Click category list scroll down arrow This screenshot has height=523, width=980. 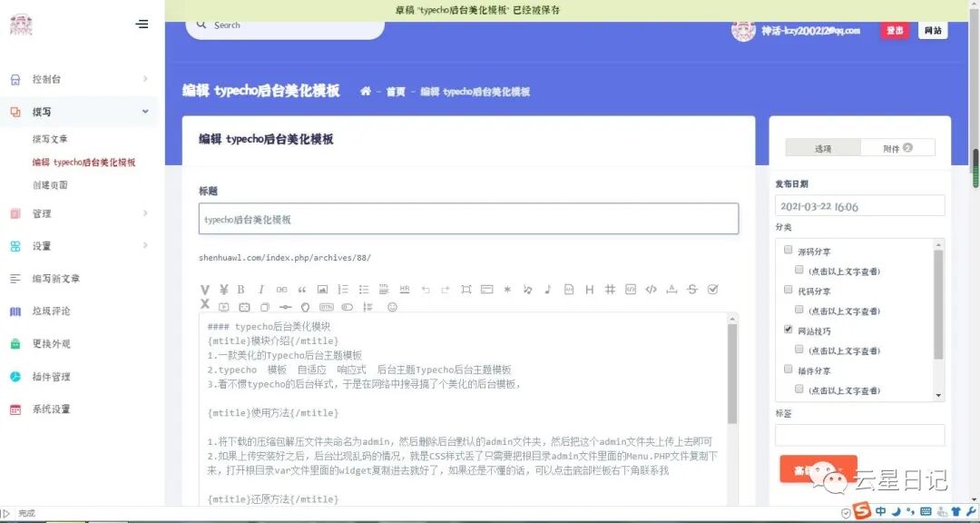[x=938, y=395]
